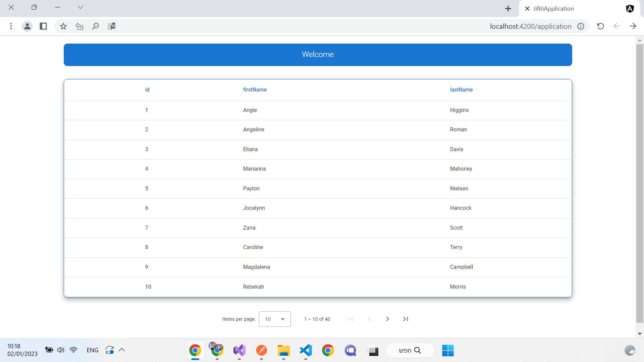Launch Postman from the taskbar
Viewport: 644px width, 362px height.
tap(261, 350)
